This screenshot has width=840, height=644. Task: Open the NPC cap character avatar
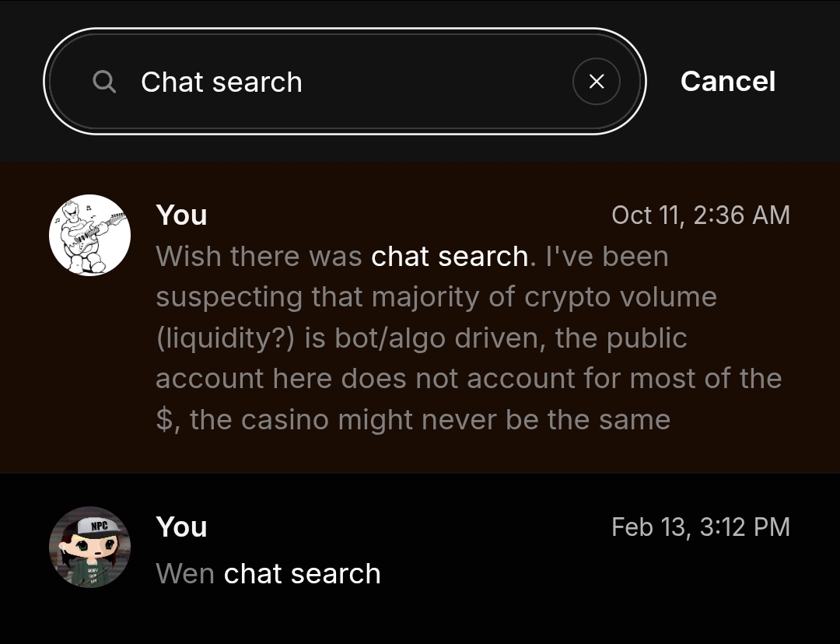tap(89, 547)
